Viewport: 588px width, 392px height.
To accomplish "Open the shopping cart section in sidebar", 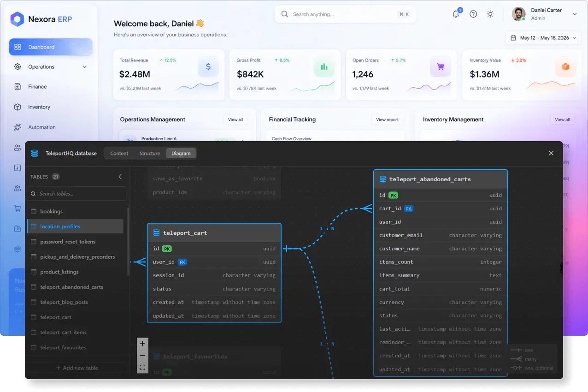I will click(x=18, y=208).
